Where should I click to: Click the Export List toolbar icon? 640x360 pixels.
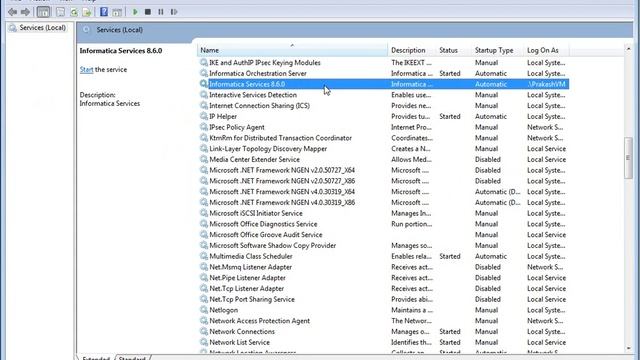click(87, 12)
